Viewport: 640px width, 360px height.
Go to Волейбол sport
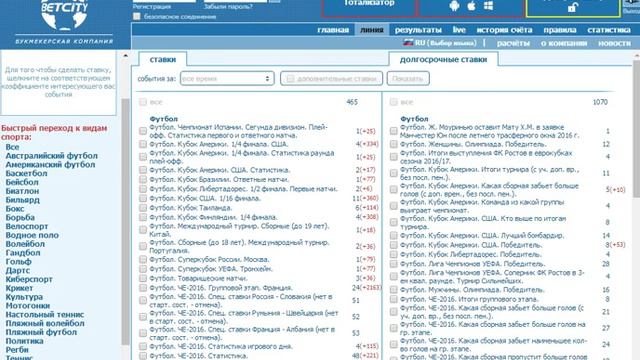click(x=25, y=244)
